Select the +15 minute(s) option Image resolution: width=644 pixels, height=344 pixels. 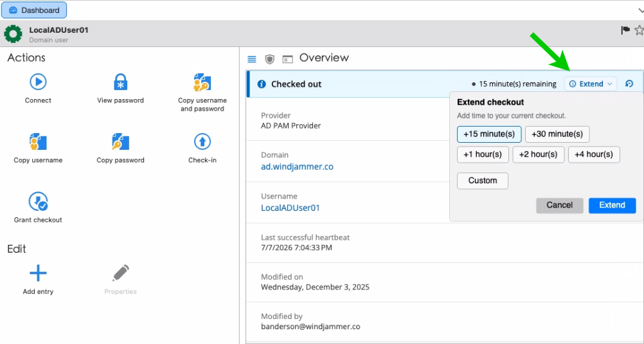pyautogui.click(x=488, y=134)
